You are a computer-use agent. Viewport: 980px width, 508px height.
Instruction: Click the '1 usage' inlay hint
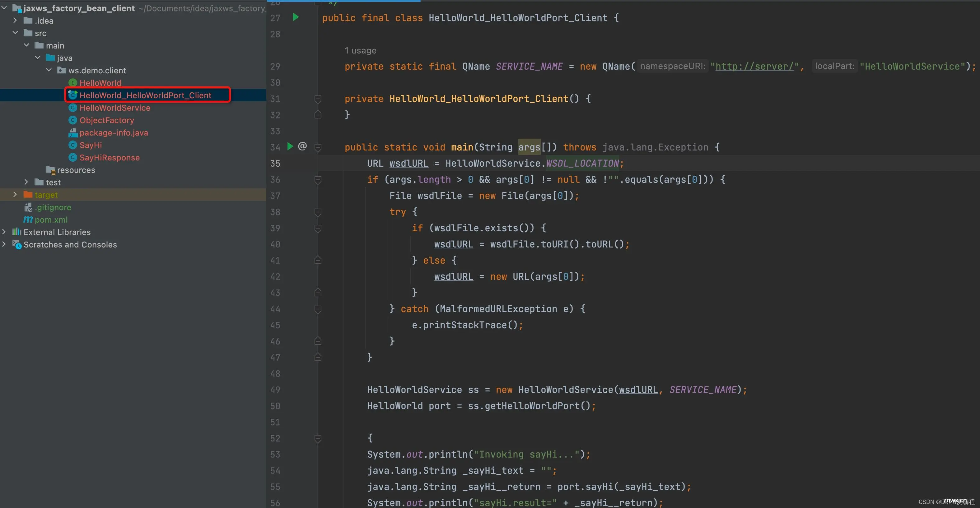tap(360, 50)
